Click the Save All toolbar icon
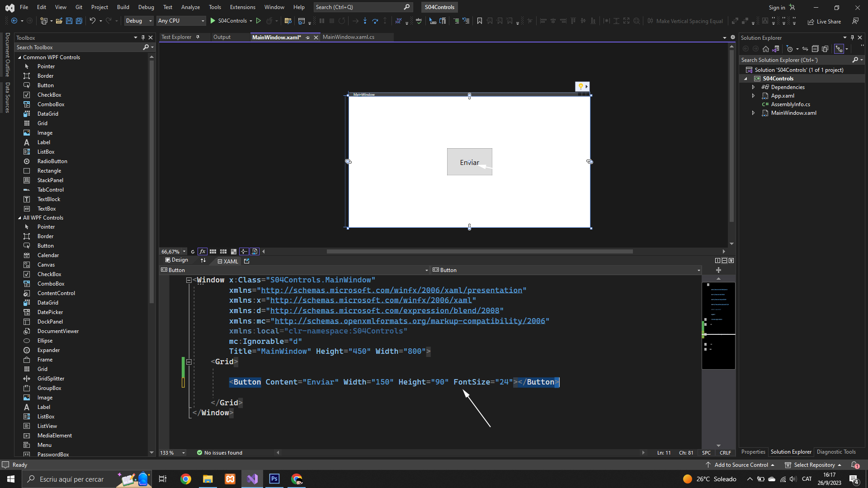 (79, 21)
